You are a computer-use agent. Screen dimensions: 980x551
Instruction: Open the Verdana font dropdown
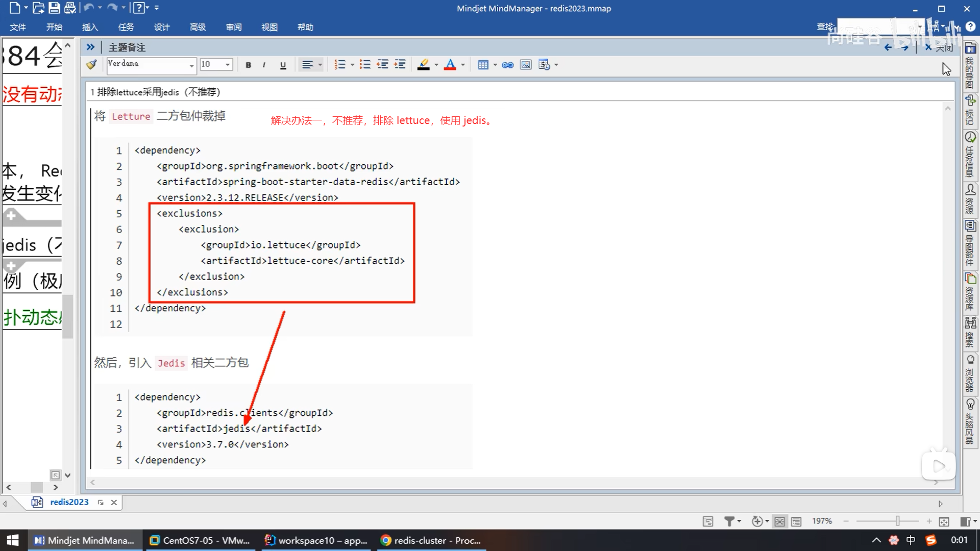(x=191, y=65)
